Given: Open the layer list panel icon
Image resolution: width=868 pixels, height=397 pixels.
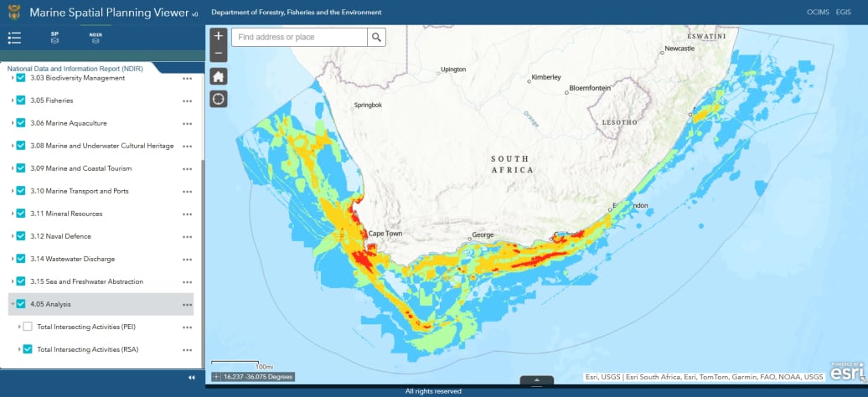Looking at the screenshot, I should tap(14, 38).
